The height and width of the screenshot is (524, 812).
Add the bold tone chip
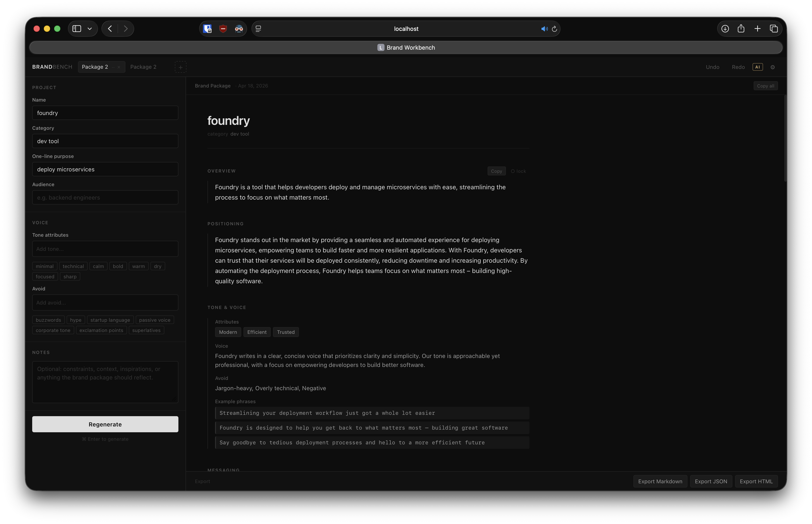pyautogui.click(x=118, y=266)
